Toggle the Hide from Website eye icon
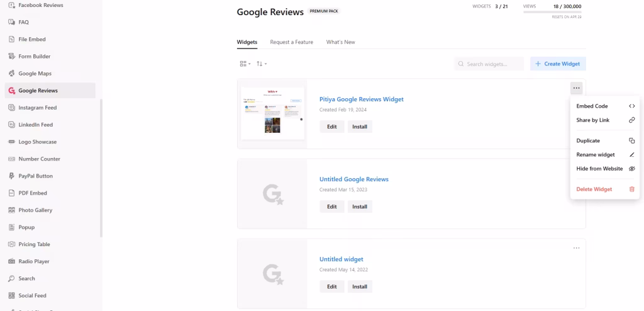 tap(631, 169)
